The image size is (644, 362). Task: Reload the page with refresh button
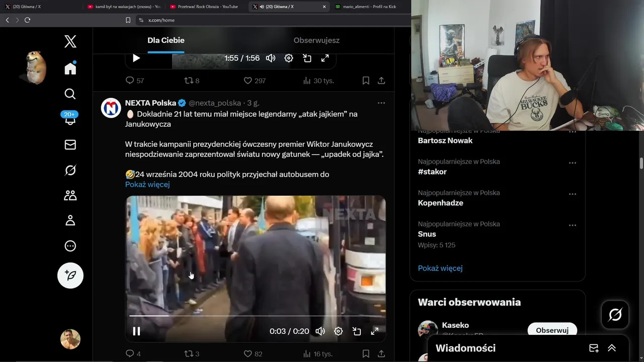click(x=27, y=20)
